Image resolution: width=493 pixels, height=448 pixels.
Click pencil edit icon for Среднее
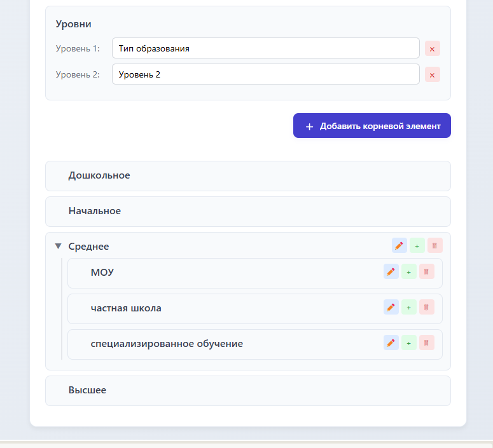click(399, 246)
